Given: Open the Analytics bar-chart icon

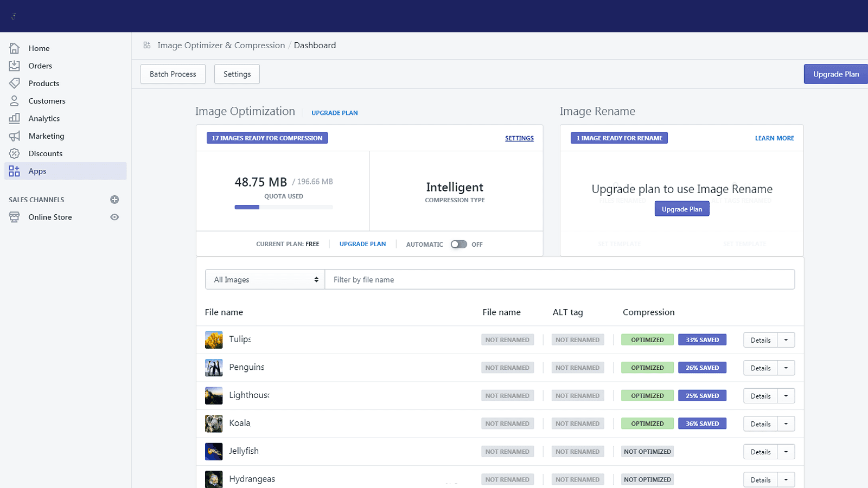Looking at the screenshot, I should [14, 118].
